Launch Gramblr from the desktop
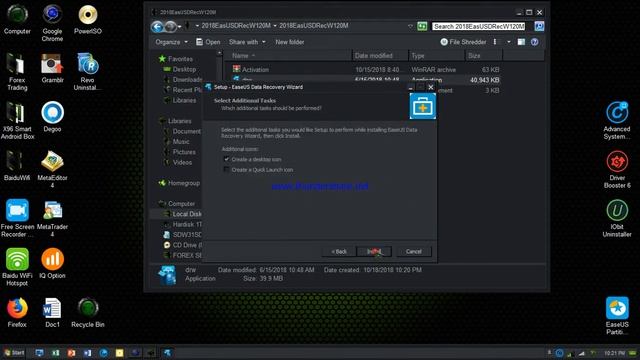640x360 pixels. click(52, 68)
